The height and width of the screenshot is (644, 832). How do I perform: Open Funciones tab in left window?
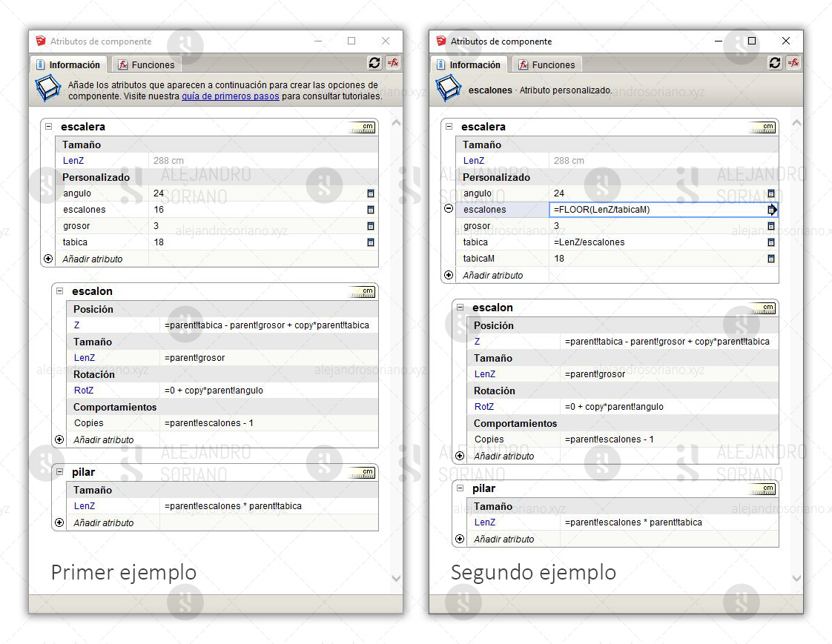pos(146,64)
